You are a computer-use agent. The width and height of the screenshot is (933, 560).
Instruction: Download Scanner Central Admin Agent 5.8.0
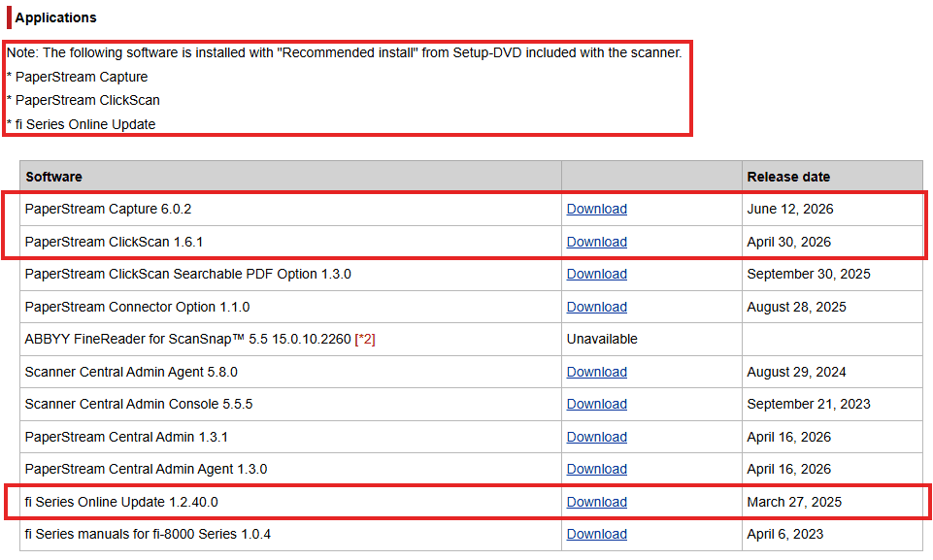(x=596, y=372)
